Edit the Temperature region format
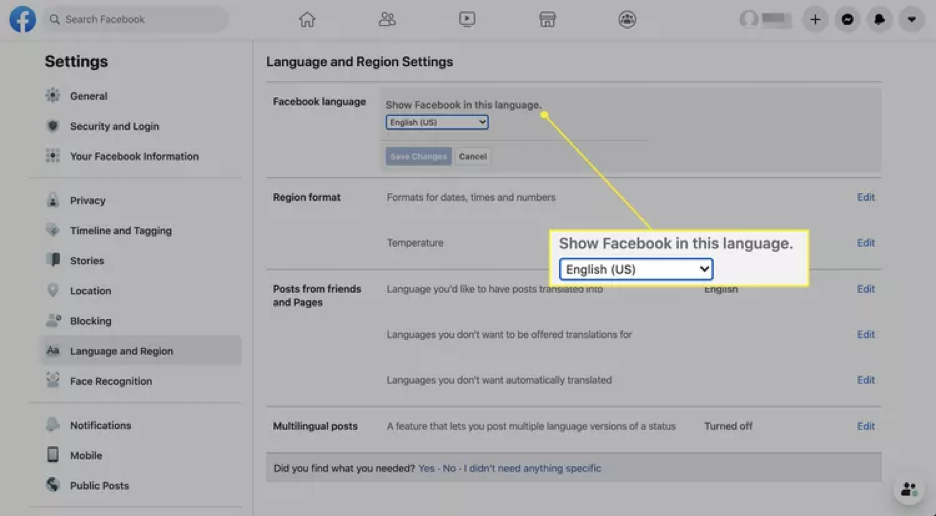 [865, 243]
